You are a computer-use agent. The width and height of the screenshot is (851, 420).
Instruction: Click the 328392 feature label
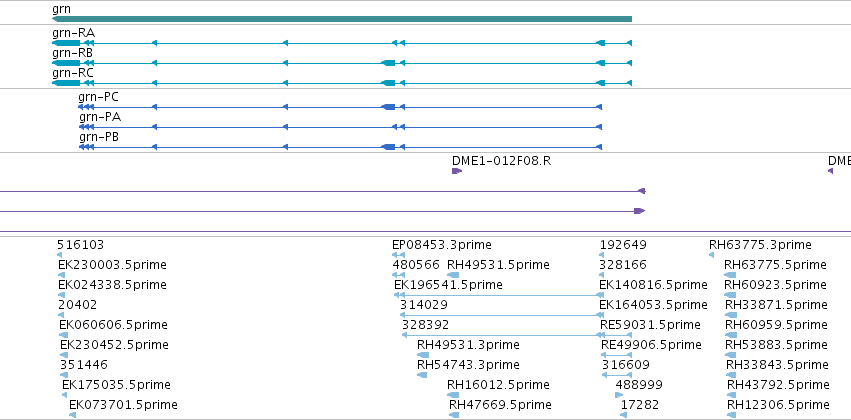click(x=426, y=325)
